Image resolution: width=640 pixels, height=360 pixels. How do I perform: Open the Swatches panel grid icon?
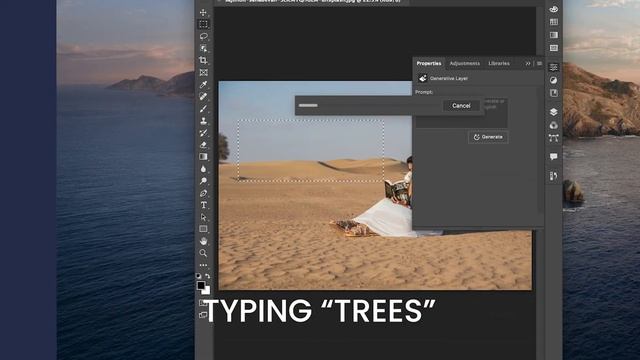[553, 22]
